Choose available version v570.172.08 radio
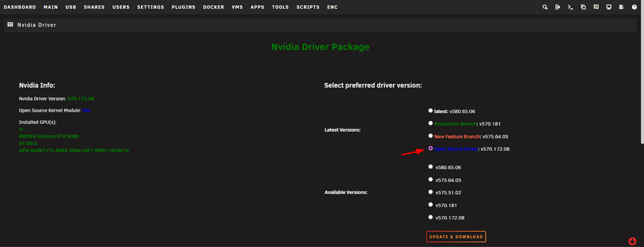Image resolution: width=644 pixels, height=247 pixels. (x=430, y=217)
